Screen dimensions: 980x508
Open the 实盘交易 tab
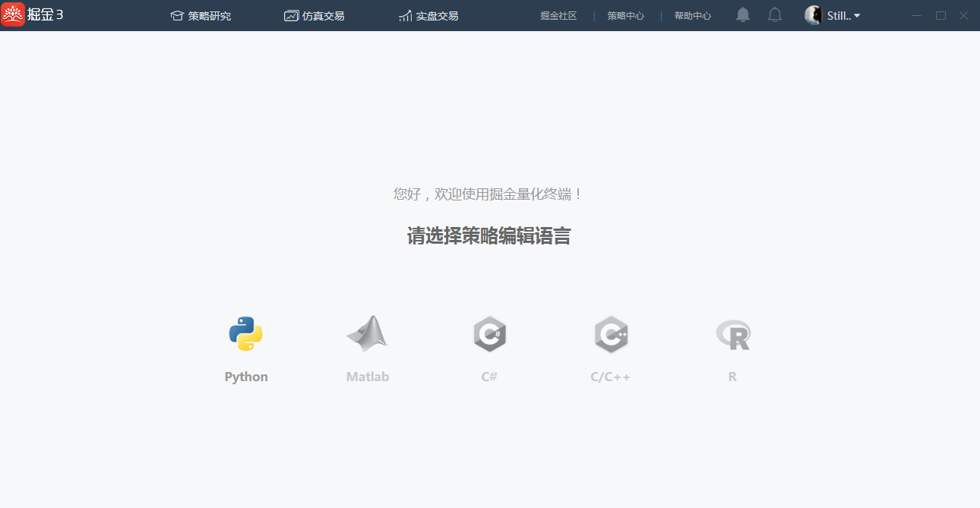click(x=428, y=16)
